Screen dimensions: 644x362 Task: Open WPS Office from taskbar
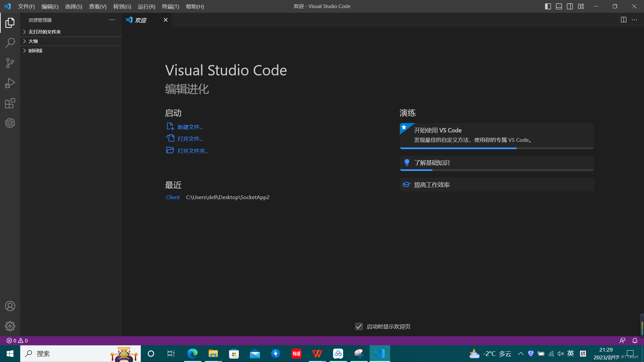pyautogui.click(x=317, y=354)
